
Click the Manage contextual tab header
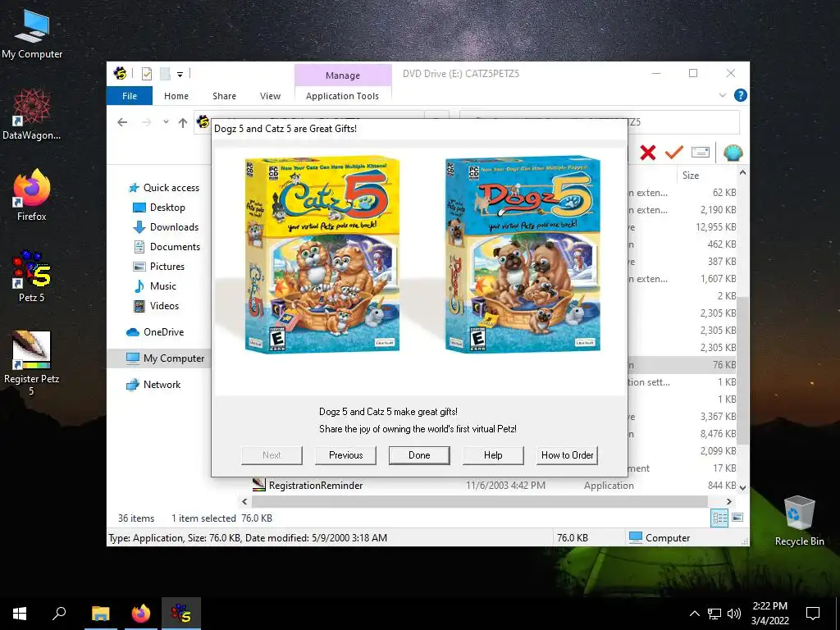pos(343,75)
